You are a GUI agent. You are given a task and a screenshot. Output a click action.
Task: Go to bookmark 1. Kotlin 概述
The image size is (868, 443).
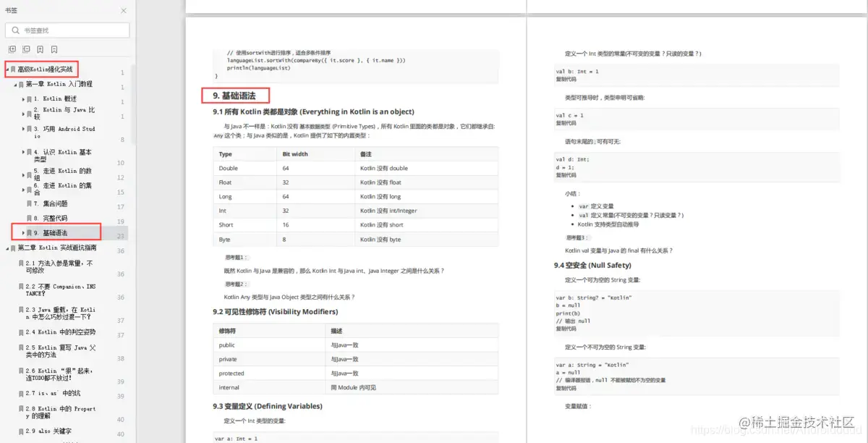point(55,98)
